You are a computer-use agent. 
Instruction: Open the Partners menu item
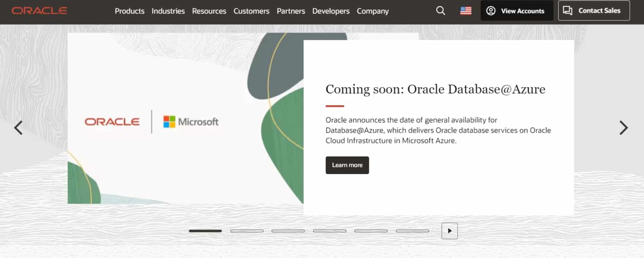(x=291, y=11)
